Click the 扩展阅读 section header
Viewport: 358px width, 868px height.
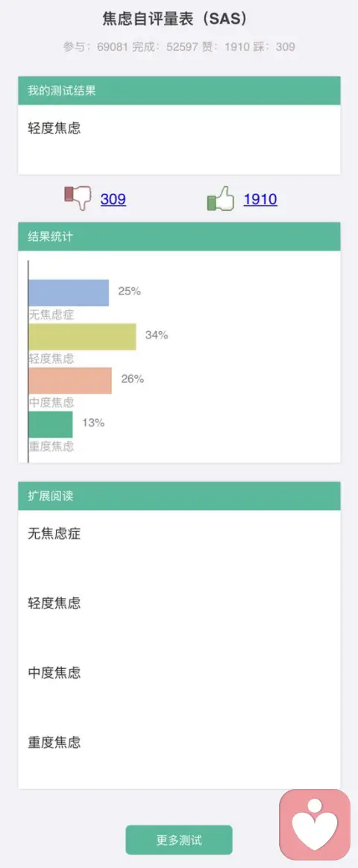pos(179,495)
